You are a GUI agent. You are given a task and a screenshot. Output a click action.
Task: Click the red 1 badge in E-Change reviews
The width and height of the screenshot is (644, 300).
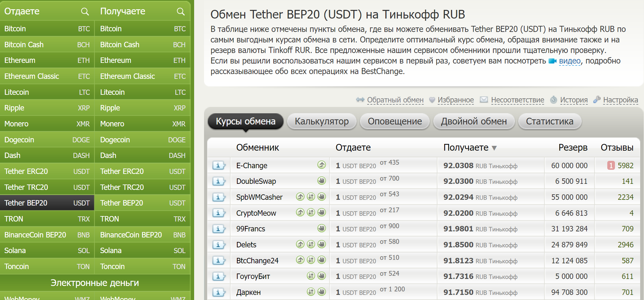[x=611, y=165]
